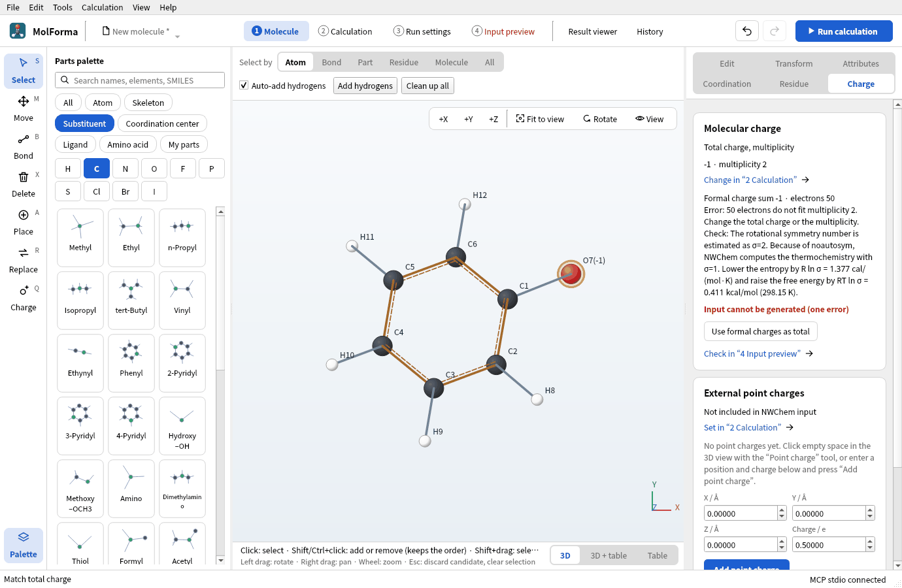The width and height of the screenshot is (902, 588).
Task: Switch to Transform tab
Action: tap(794, 63)
